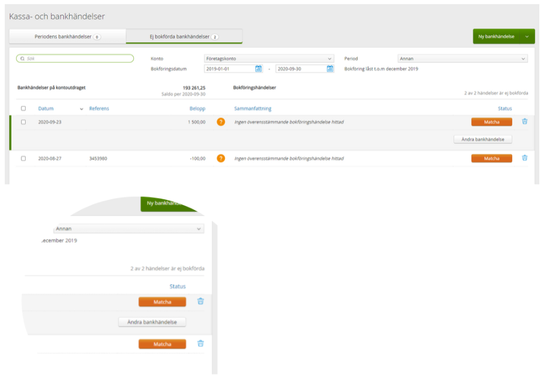This screenshot has height=392, width=556.
Task: Expand the Period dropdown next to Period label
Action: click(x=463, y=59)
